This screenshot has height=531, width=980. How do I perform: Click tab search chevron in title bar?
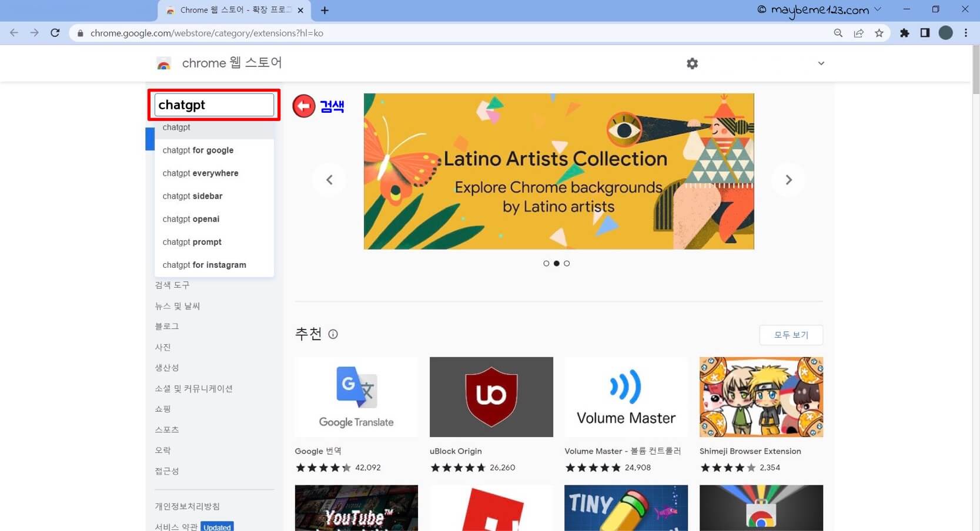878,9
